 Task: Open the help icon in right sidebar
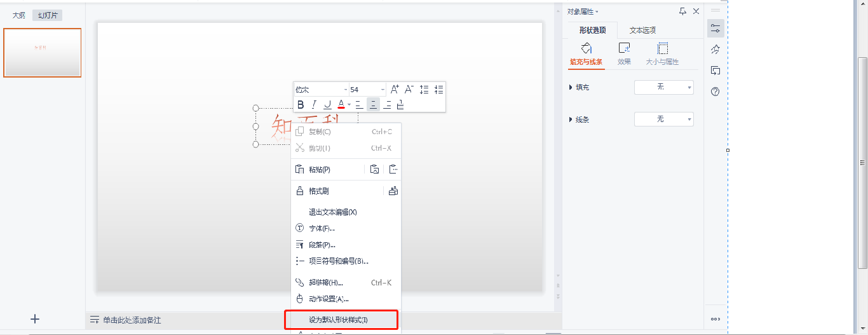(715, 92)
